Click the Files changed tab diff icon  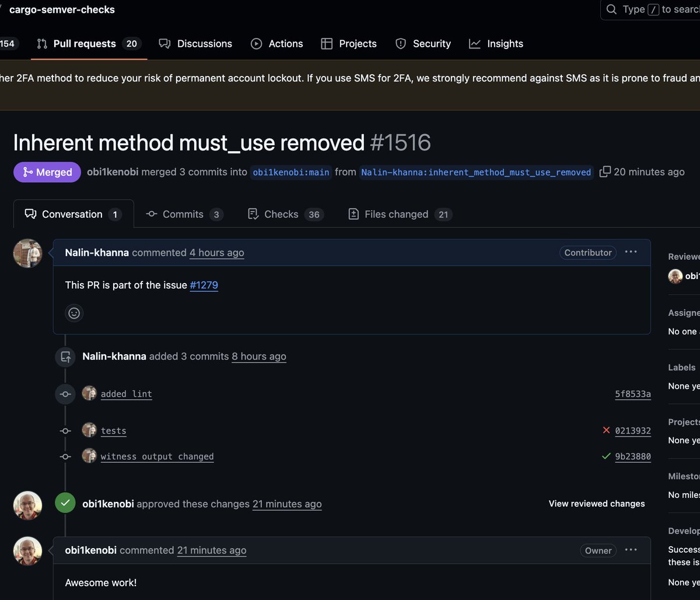(x=353, y=214)
